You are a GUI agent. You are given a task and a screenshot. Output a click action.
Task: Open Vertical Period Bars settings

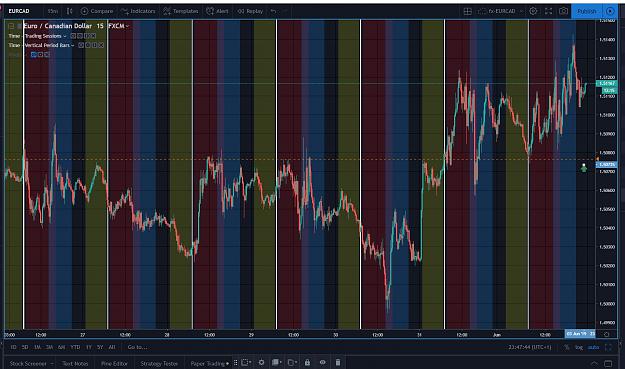[x=88, y=45]
